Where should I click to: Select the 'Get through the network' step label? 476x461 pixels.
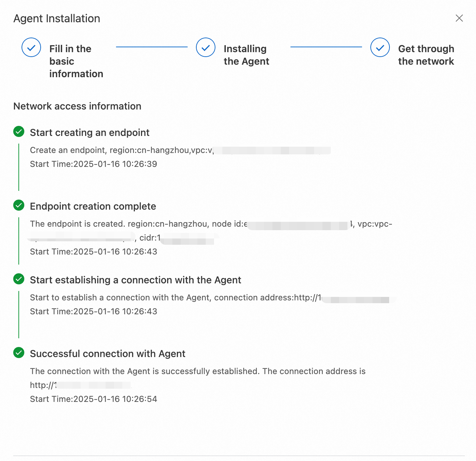pos(426,55)
